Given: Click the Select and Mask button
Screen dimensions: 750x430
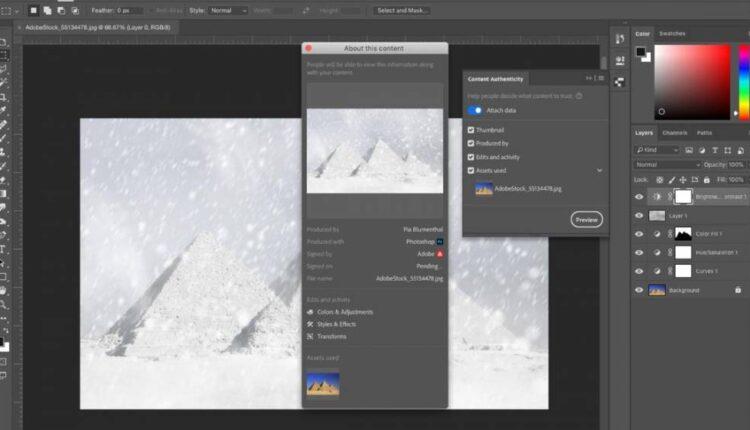Looking at the screenshot, I should click(x=404, y=10).
